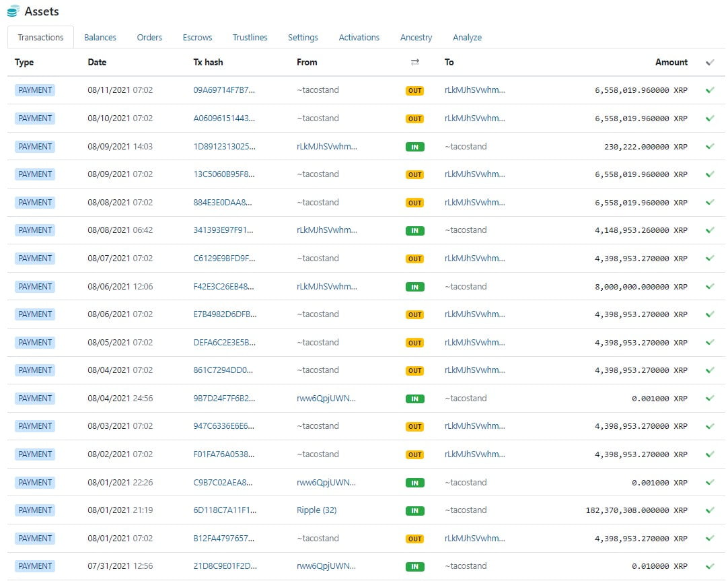This screenshot has width=728, height=581.
Task: Click green checkmark on the 182,370,308 XRP row
Action: (710, 510)
